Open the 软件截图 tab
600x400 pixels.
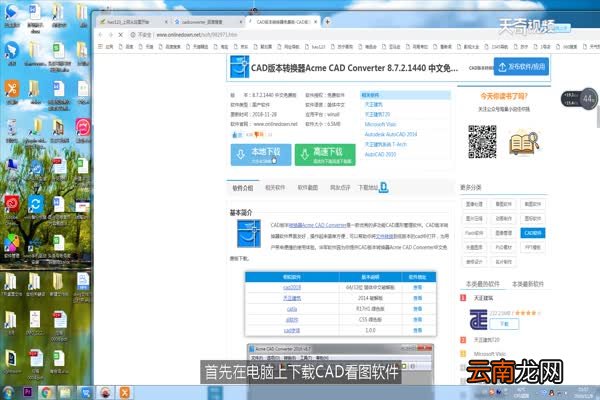308,188
